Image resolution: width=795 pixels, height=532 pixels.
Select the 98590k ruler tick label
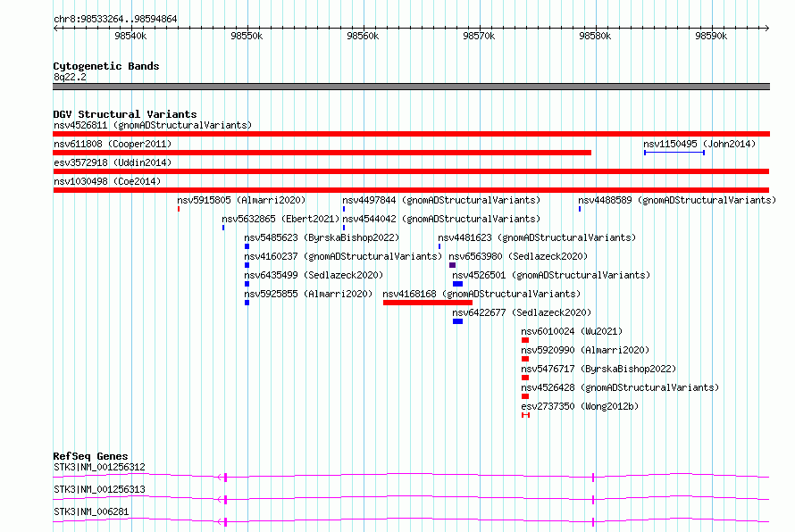711,36
